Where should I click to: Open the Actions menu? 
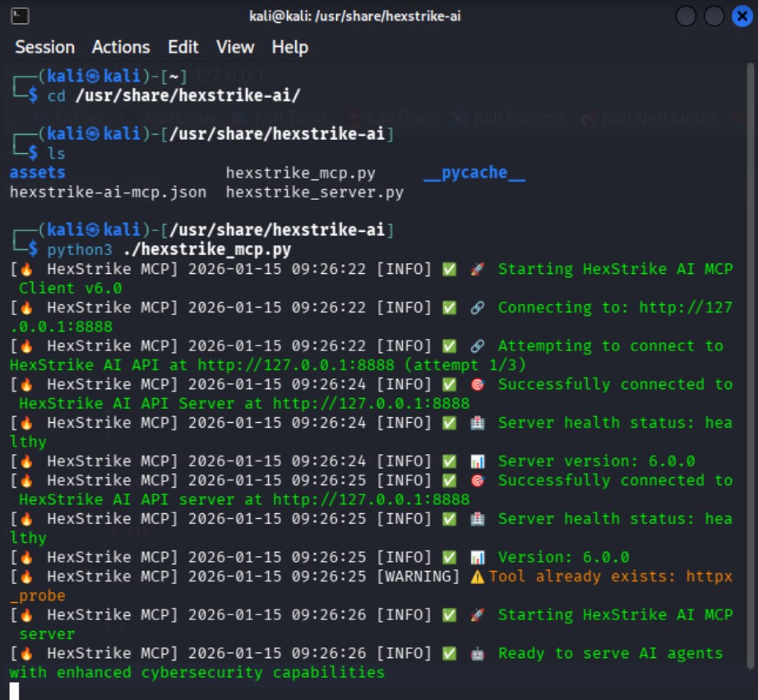(x=121, y=47)
